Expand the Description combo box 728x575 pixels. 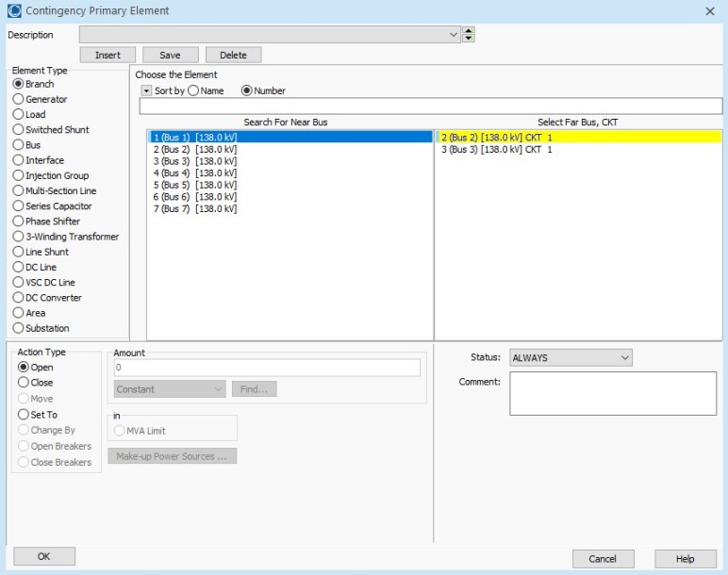(454, 35)
